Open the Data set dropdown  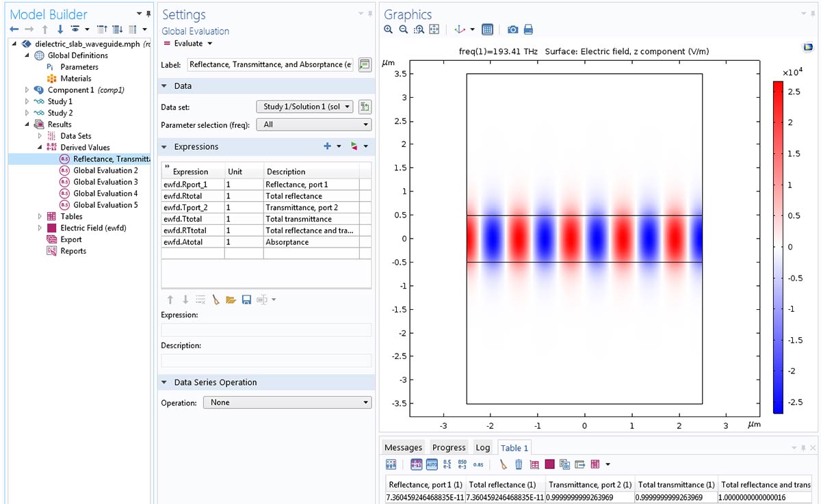click(x=304, y=107)
